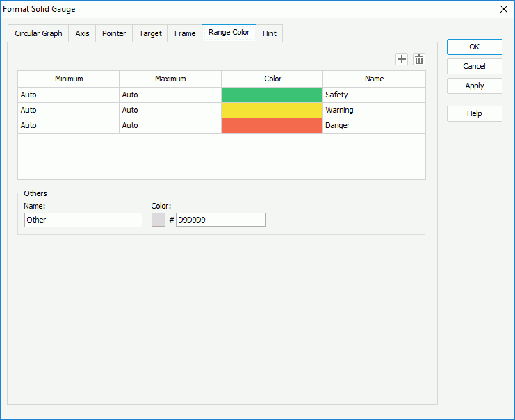515x420 pixels.
Task: Apply the gauge format changes
Action: click(x=474, y=86)
